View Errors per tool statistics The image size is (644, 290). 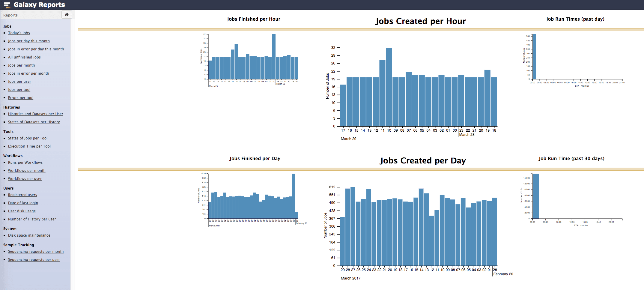(20, 97)
